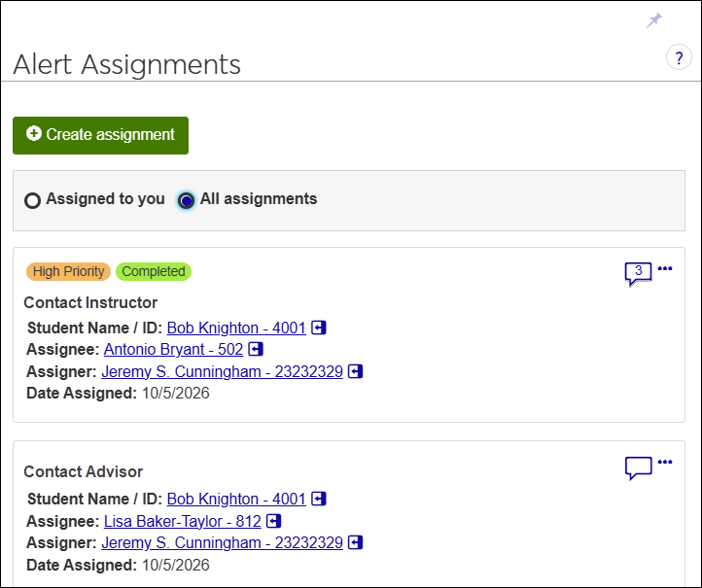Click icon beside Lisa Baker-Taylor - 812
702x588 pixels.
(273, 521)
